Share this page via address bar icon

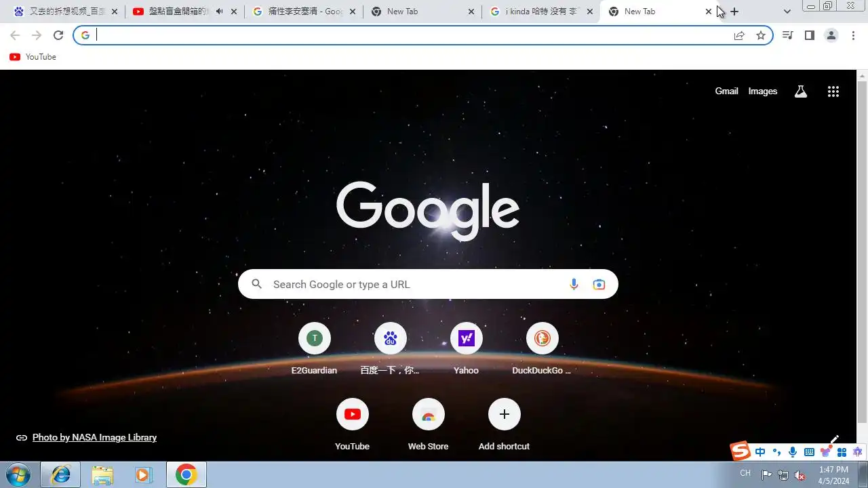739,35
